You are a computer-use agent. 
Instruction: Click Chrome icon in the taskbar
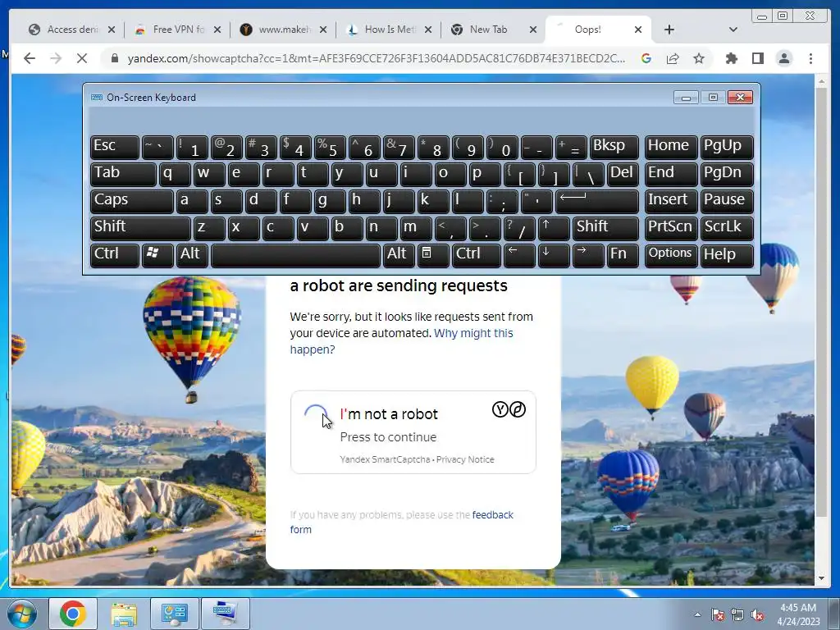[73, 614]
